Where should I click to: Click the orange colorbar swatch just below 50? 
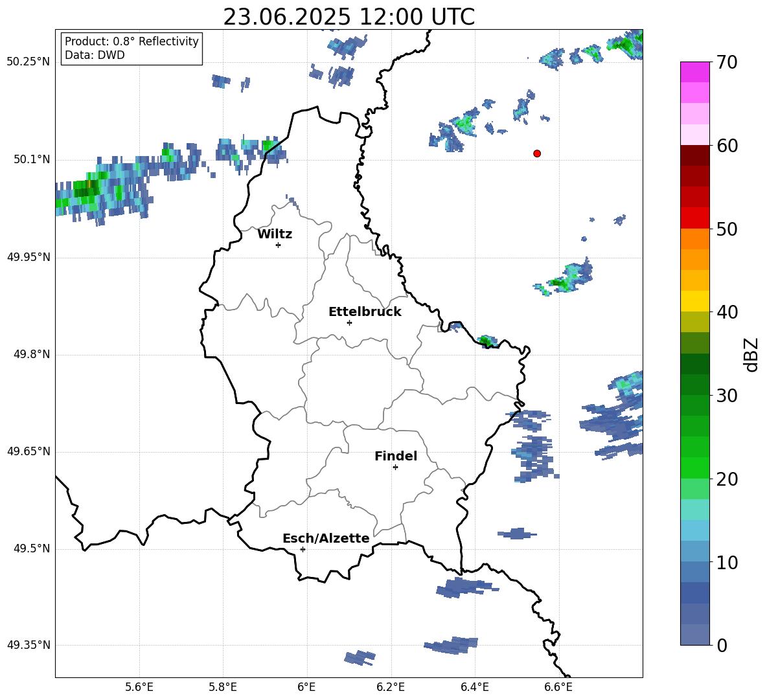coord(695,239)
